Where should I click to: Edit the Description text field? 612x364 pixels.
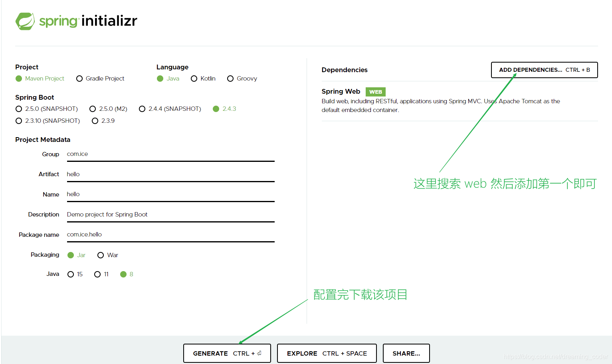tap(170, 215)
